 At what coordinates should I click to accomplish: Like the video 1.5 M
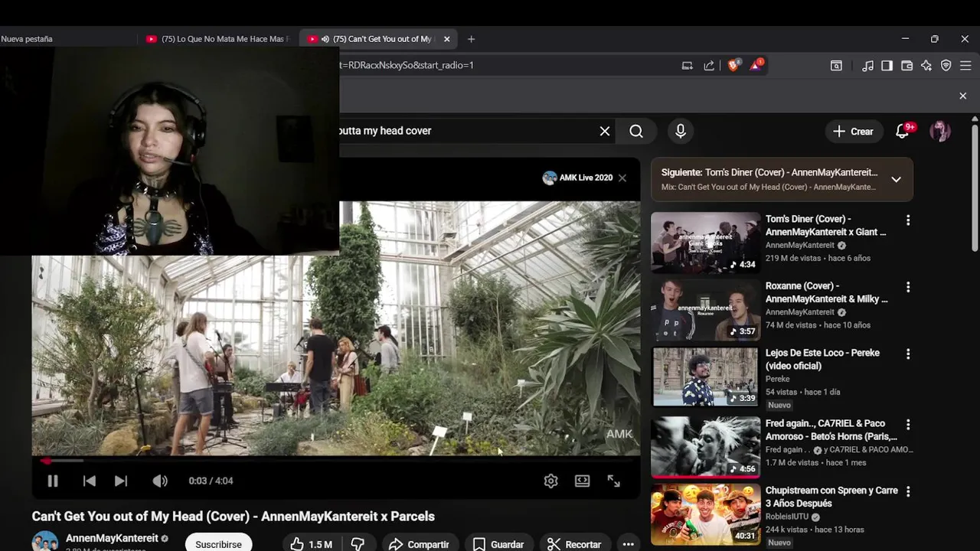[311, 544]
